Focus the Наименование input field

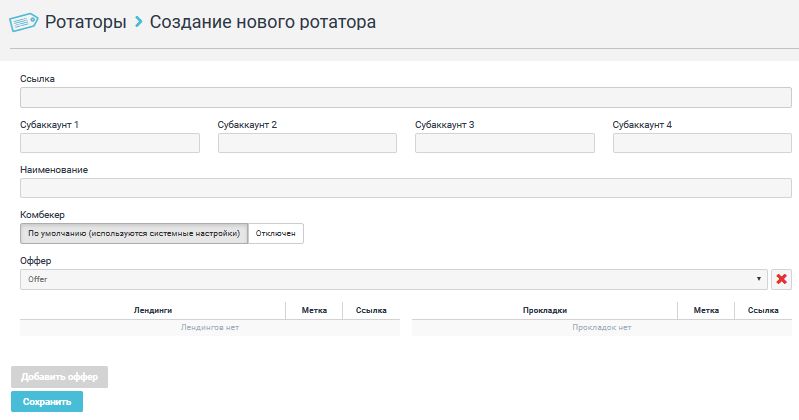pos(406,188)
